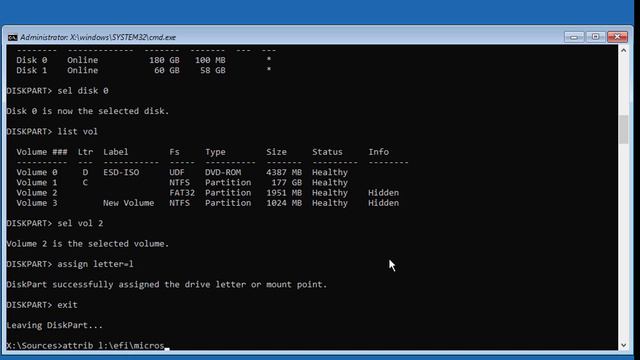Click the 'ESD-ISO' volume label

[x=121, y=172]
